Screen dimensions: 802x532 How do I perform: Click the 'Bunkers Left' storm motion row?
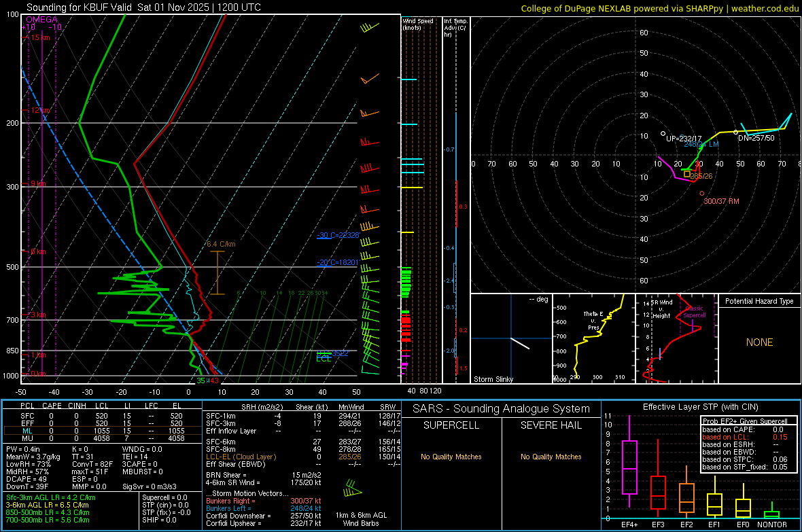[264, 508]
